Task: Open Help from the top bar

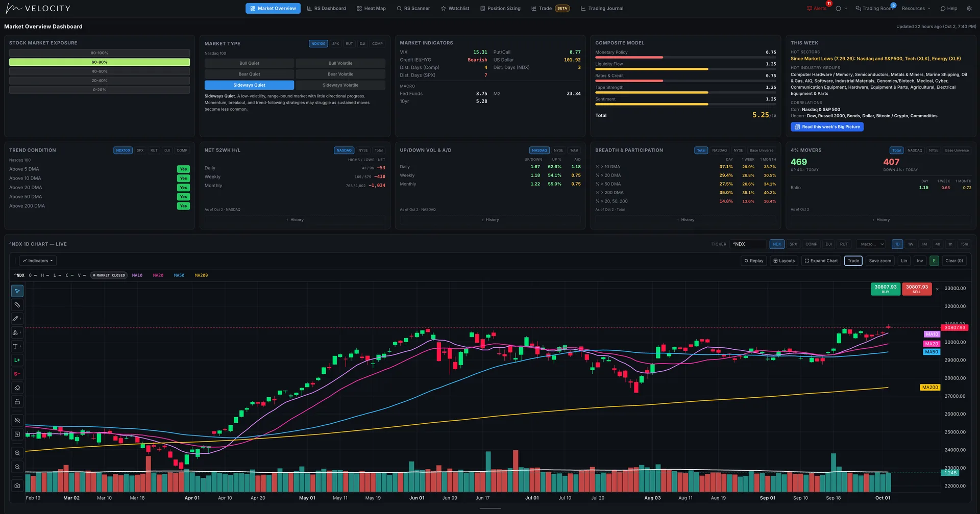Action: coord(949,8)
